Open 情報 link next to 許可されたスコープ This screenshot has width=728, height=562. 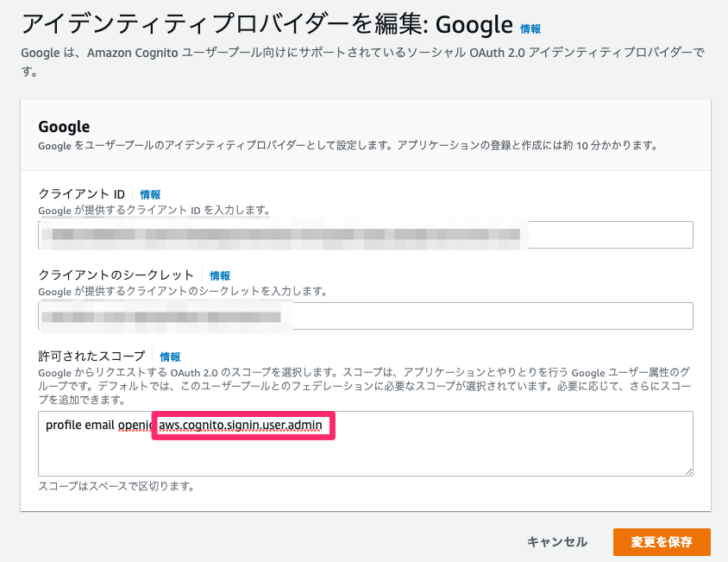170,357
